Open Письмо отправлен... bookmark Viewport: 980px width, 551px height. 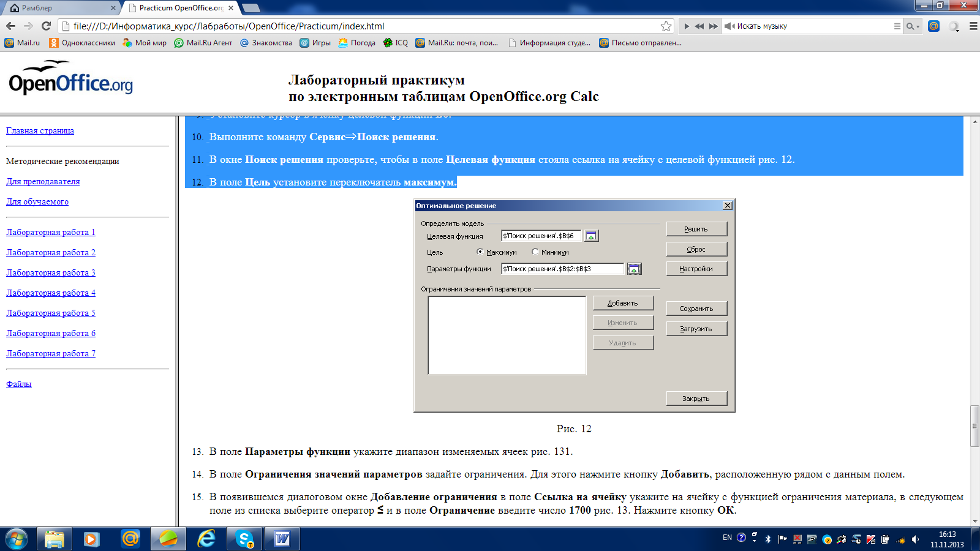pyautogui.click(x=640, y=43)
